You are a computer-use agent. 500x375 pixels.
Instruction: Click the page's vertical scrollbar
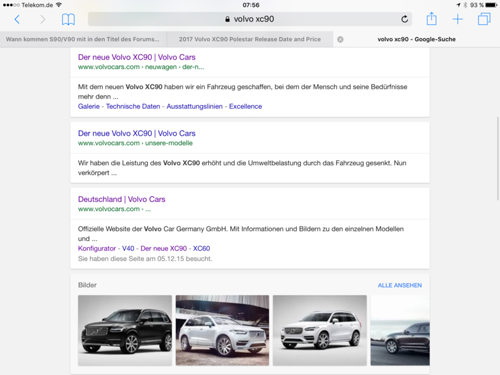click(498, 158)
